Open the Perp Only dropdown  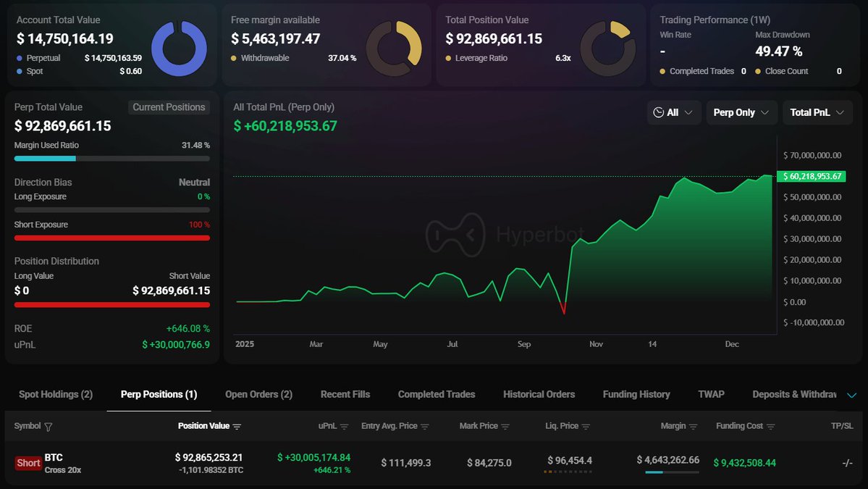pyautogui.click(x=741, y=112)
